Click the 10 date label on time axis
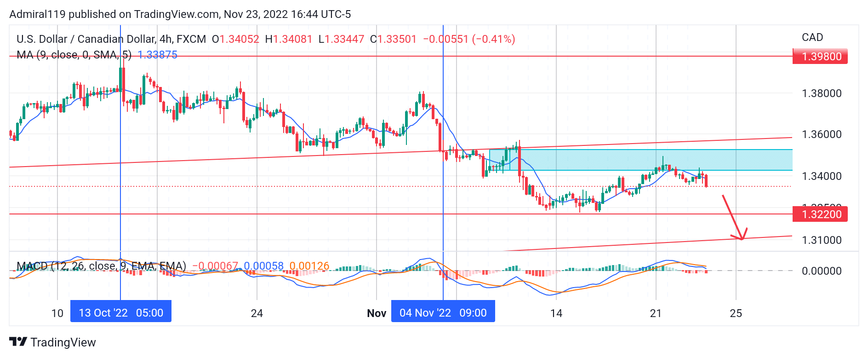 click(57, 313)
